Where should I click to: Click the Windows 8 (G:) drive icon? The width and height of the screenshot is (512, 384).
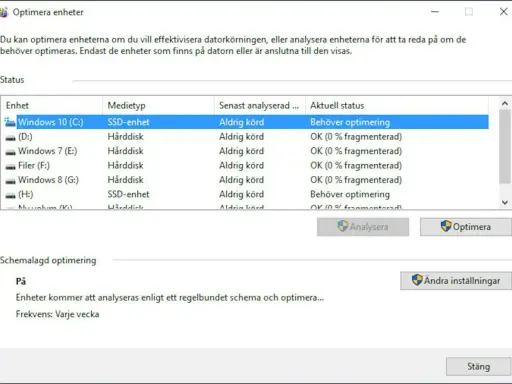click(11, 181)
